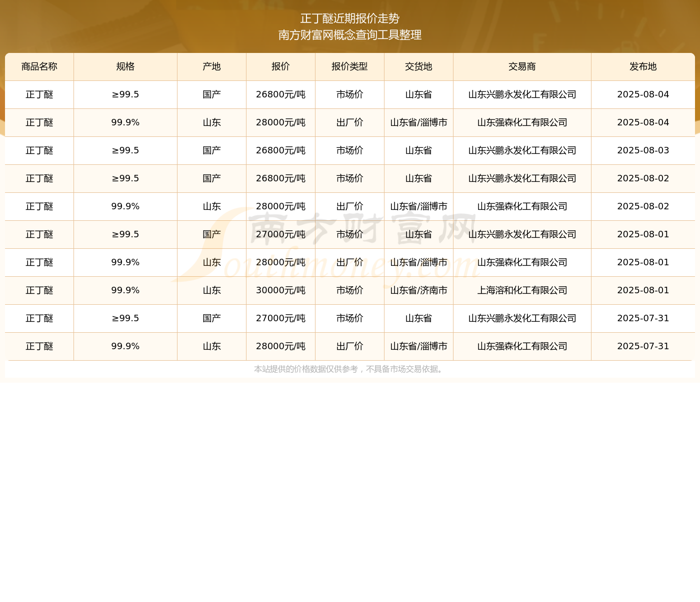Click 市场价 in the 上海溶和 row

(x=349, y=290)
